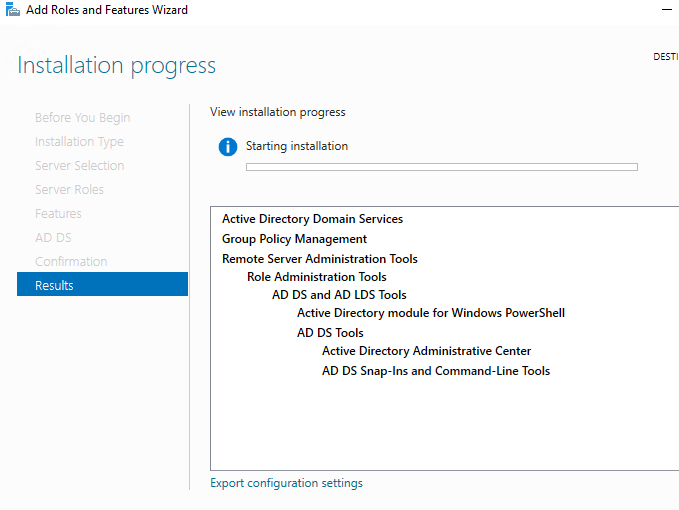The width and height of the screenshot is (679, 510).
Task: Click AD DS and AD LDS Tools entry
Action: click(x=339, y=295)
